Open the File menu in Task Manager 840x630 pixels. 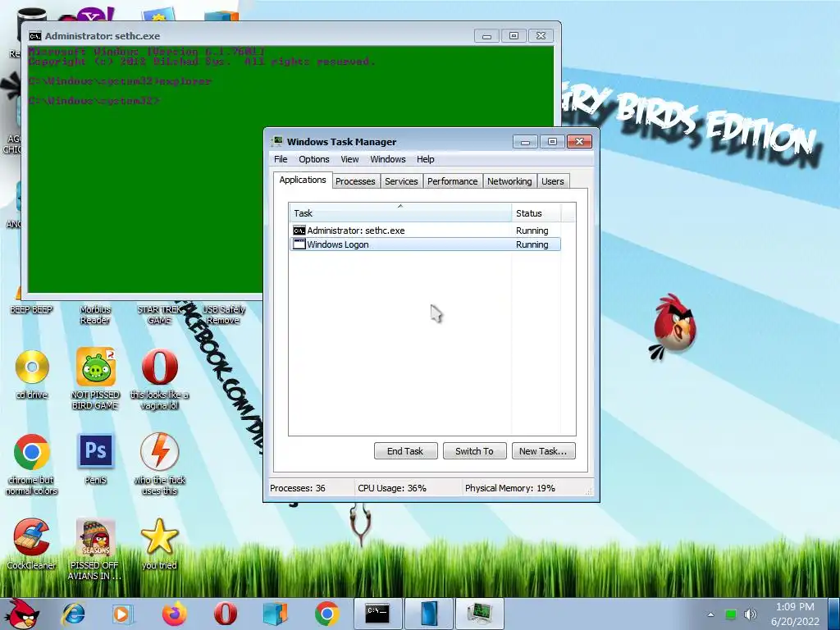click(281, 159)
